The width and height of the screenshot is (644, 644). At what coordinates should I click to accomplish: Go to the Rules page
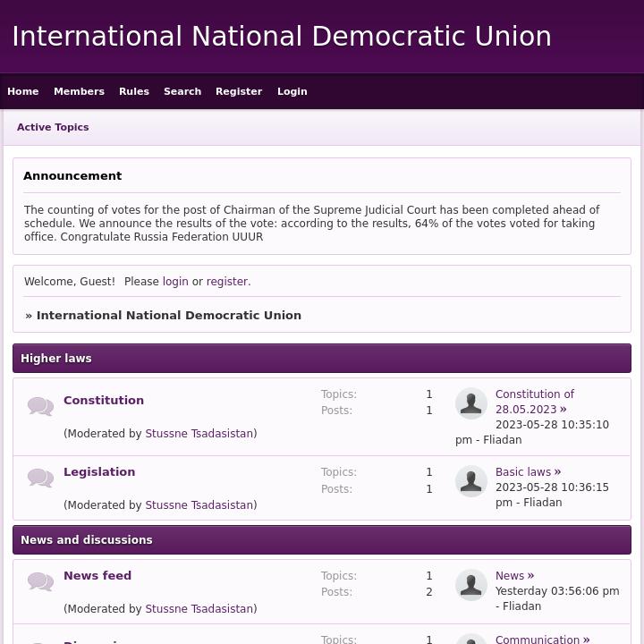[x=134, y=91]
